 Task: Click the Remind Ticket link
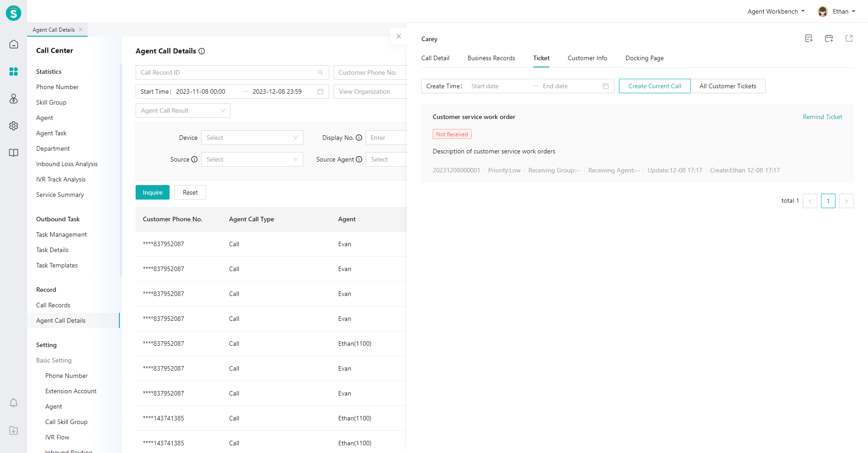pos(822,117)
